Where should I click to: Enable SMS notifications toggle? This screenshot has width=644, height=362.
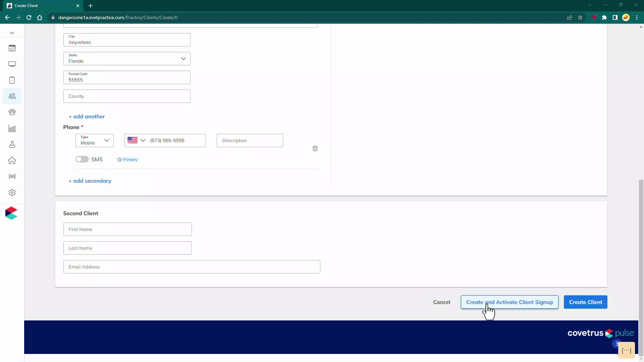click(82, 159)
